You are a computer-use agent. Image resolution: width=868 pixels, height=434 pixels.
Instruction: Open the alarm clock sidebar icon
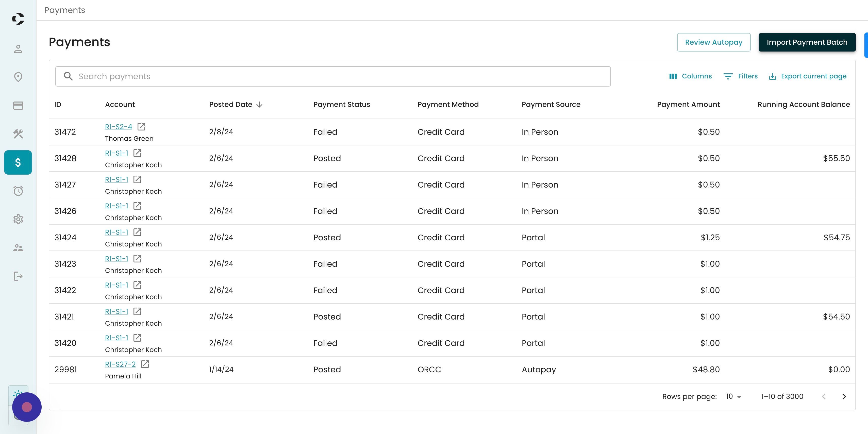[x=18, y=191]
